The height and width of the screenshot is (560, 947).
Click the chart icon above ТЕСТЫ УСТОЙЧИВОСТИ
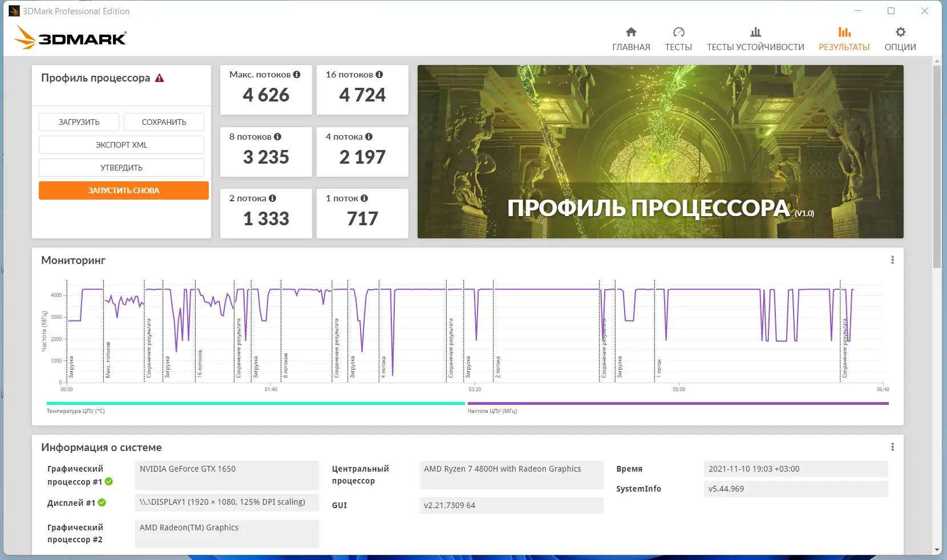(x=756, y=32)
